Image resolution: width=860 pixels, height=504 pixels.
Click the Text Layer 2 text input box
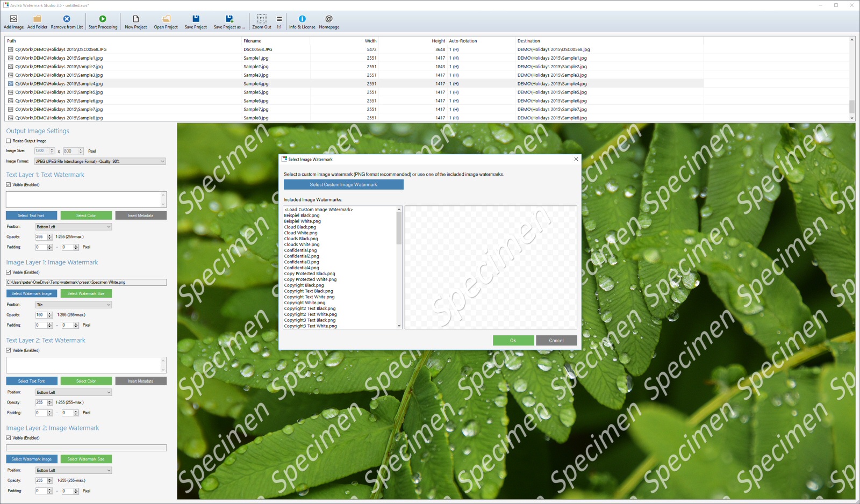point(86,365)
